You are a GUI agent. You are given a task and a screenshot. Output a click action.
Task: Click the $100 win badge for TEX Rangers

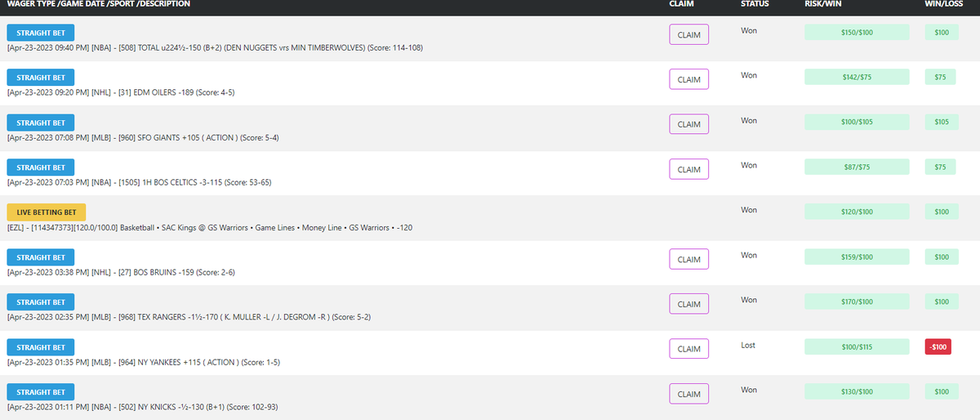941,302
